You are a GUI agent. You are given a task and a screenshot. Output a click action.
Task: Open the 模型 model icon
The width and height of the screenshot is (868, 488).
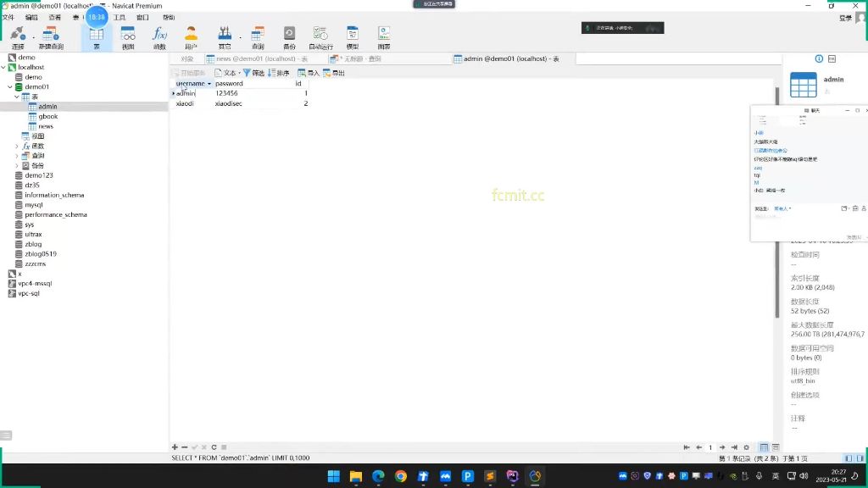click(x=352, y=37)
